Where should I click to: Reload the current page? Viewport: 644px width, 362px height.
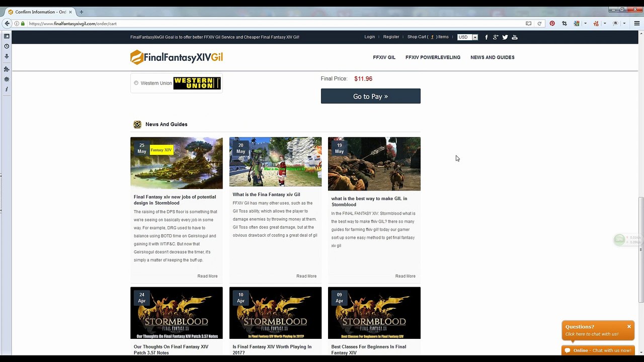click(539, 24)
